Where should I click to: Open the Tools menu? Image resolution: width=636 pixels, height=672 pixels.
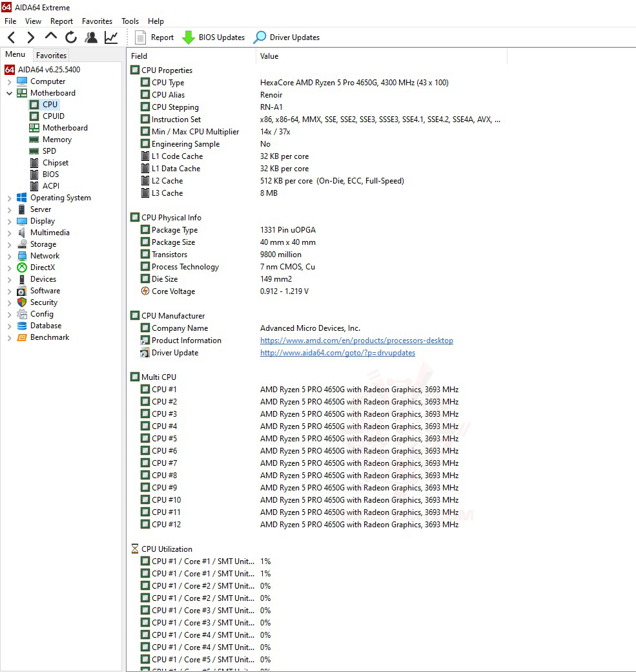click(130, 21)
